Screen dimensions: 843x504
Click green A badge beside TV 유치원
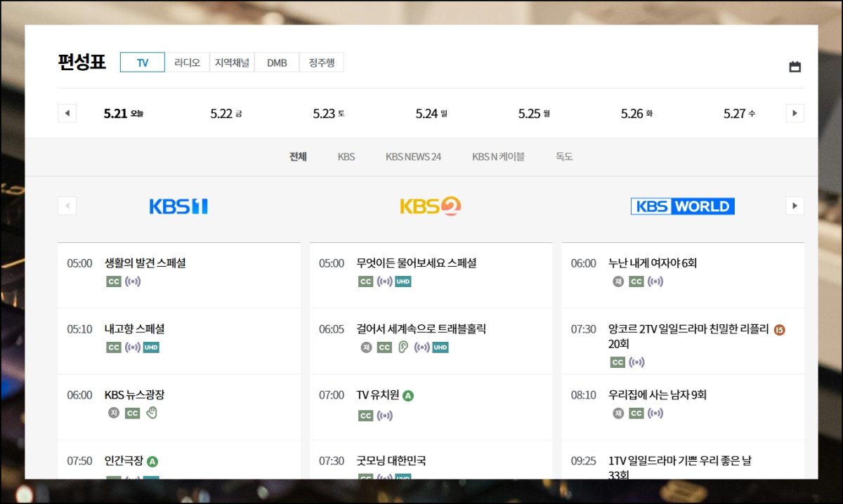tap(408, 396)
